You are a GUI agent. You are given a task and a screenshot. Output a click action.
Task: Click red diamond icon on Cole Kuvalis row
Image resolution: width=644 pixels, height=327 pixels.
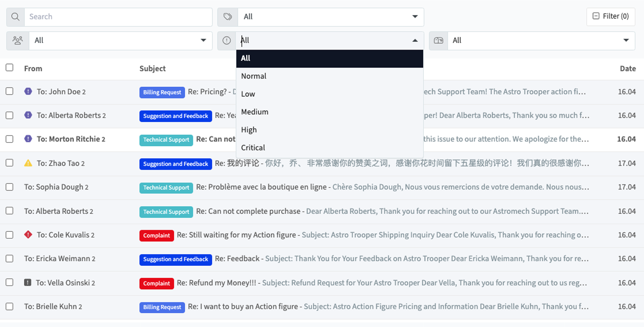click(28, 235)
